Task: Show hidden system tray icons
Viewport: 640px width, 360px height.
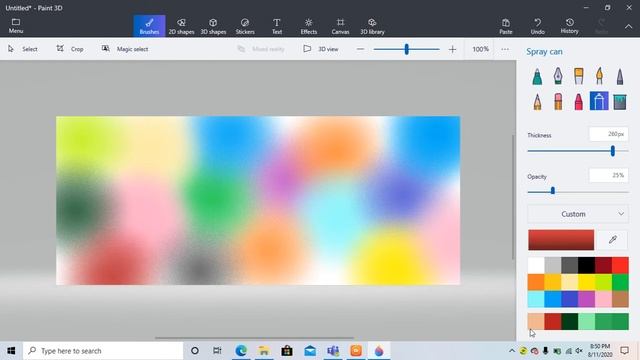Action: (x=512, y=351)
